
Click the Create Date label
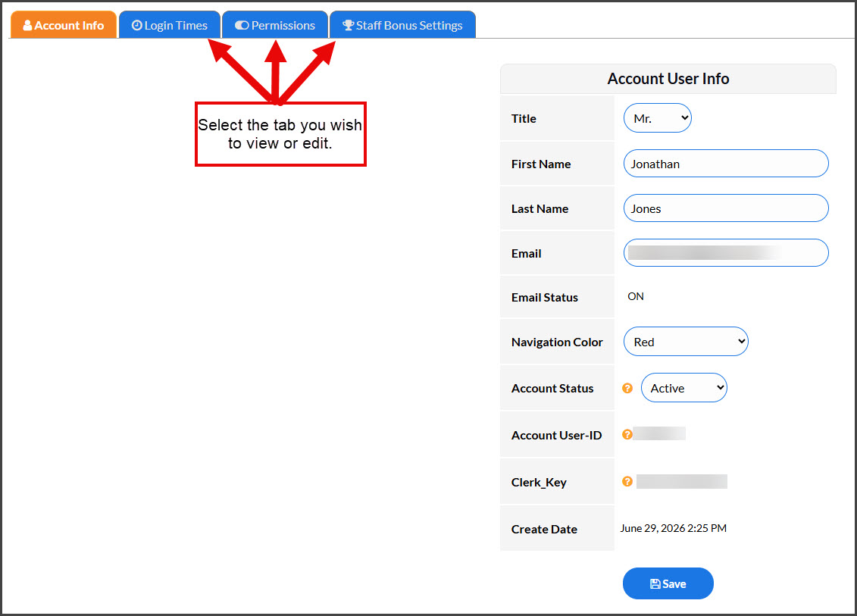click(544, 529)
